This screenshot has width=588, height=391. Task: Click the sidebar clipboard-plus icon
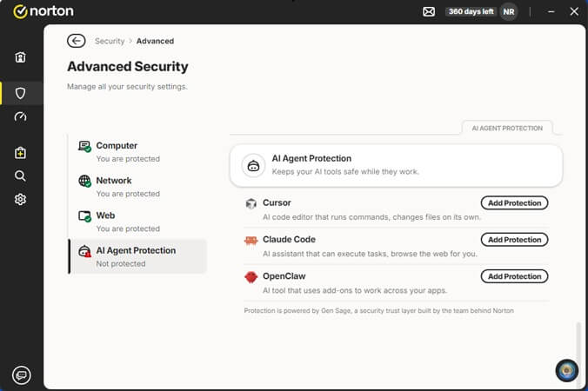click(x=20, y=152)
